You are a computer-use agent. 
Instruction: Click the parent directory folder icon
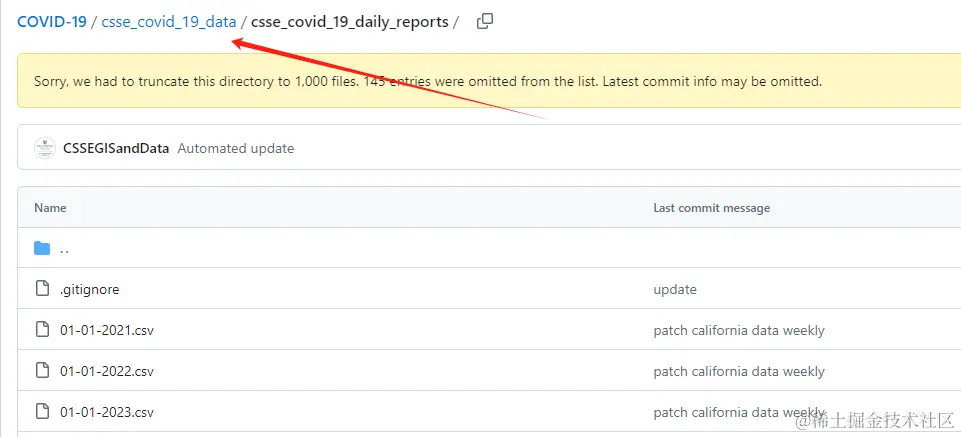coord(42,248)
